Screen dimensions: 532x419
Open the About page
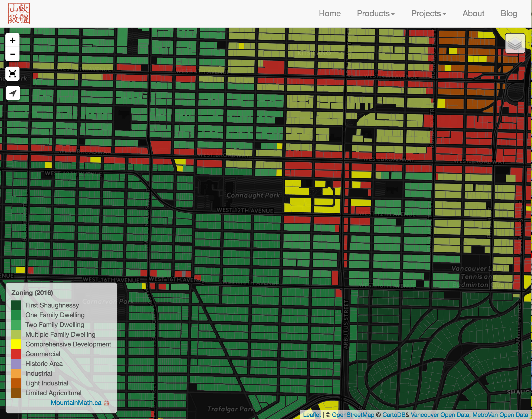[473, 14]
